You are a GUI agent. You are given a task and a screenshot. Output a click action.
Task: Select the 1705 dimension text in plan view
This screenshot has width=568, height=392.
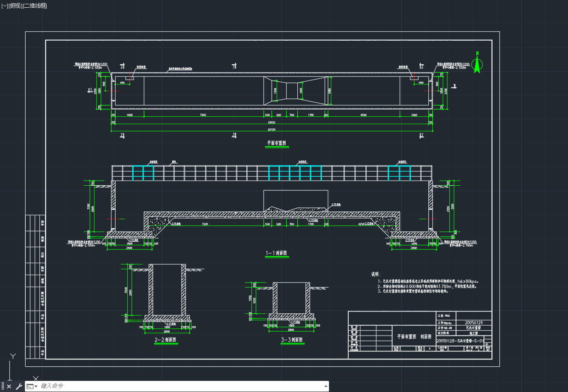311,115
